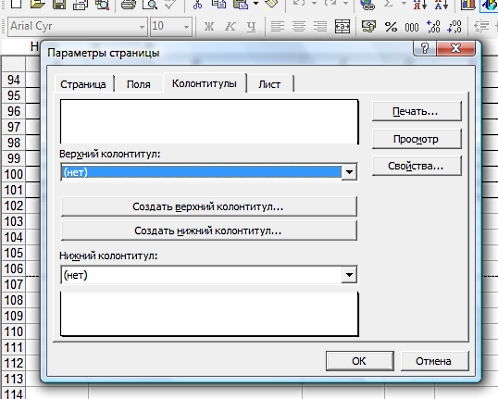This screenshot has height=399, width=498.
Task: Click the Save diskette icon
Action: [x=59, y=4]
